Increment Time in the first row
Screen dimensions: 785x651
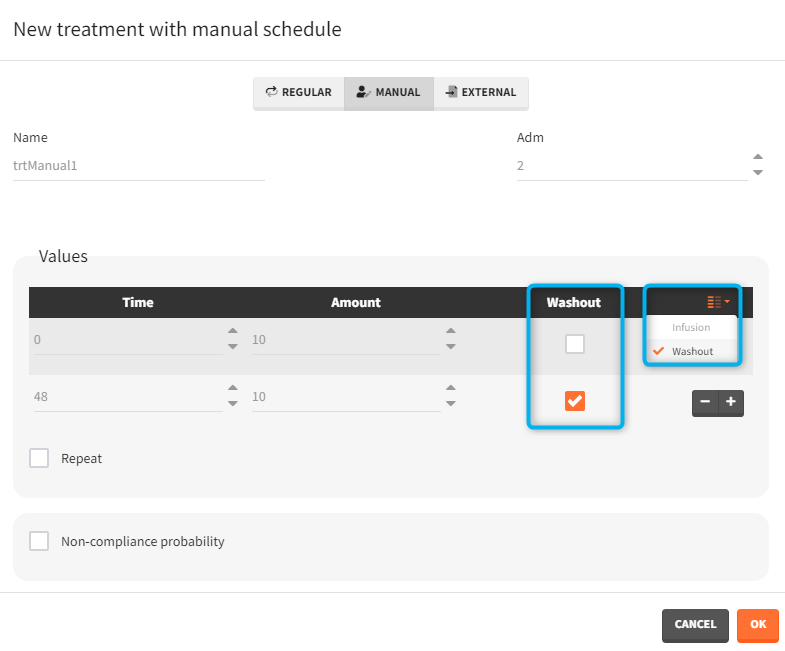point(233,332)
